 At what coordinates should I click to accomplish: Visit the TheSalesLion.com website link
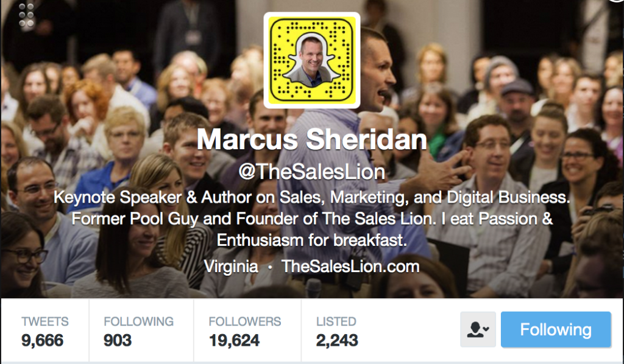(x=350, y=266)
